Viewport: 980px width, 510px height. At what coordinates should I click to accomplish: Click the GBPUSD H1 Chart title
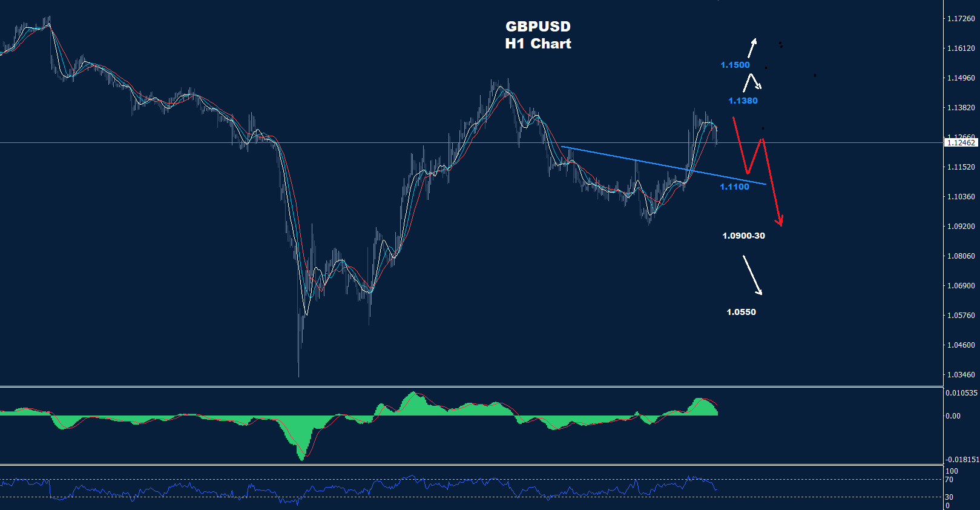538,35
